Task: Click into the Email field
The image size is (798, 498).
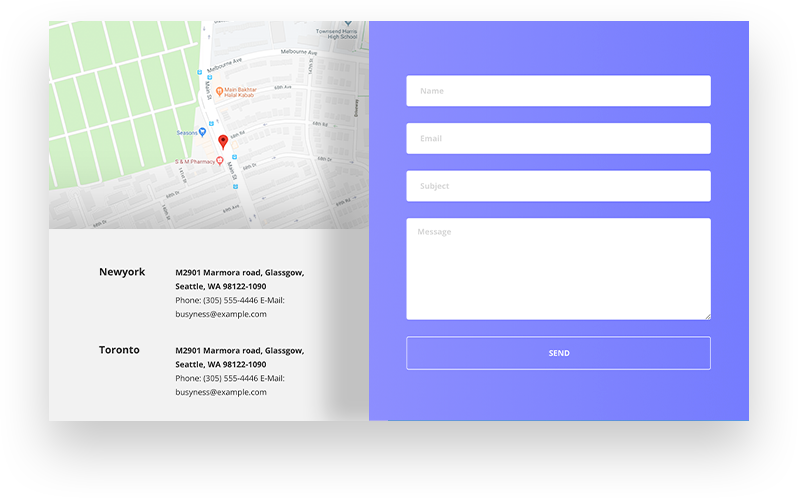Action: click(558, 138)
